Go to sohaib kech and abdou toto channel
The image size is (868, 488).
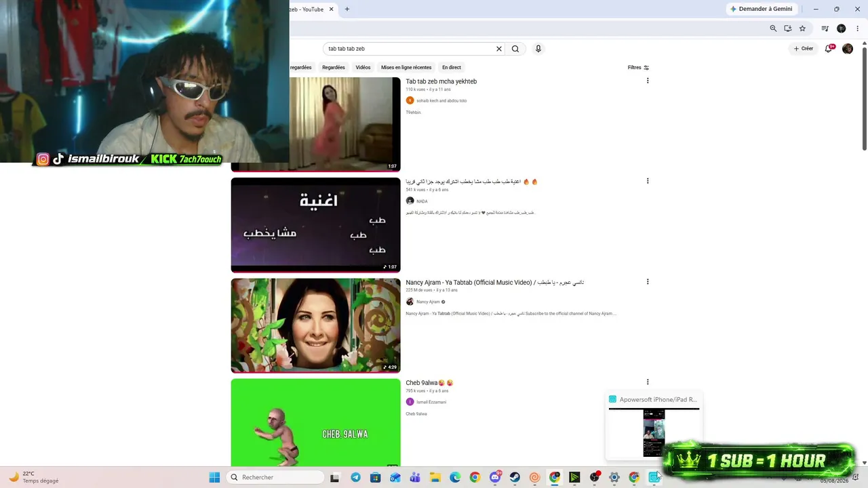click(x=441, y=100)
